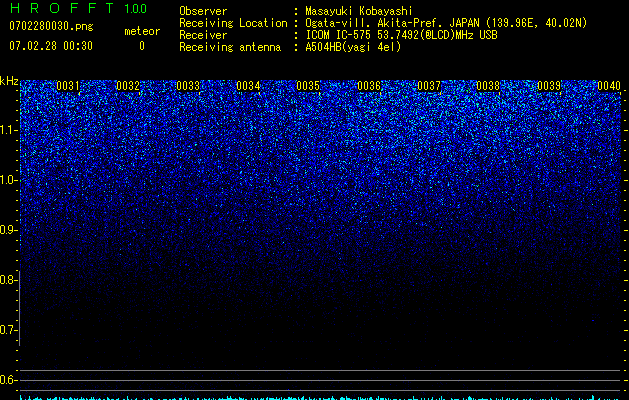Click time marker 0040
The image size is (629, 400).
(609, 86)
